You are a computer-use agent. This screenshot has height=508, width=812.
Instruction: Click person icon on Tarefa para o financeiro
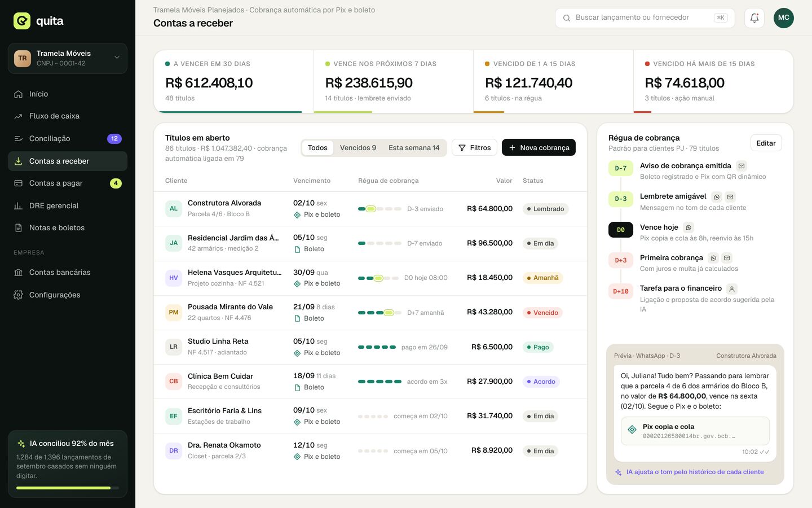coord(732,289)
